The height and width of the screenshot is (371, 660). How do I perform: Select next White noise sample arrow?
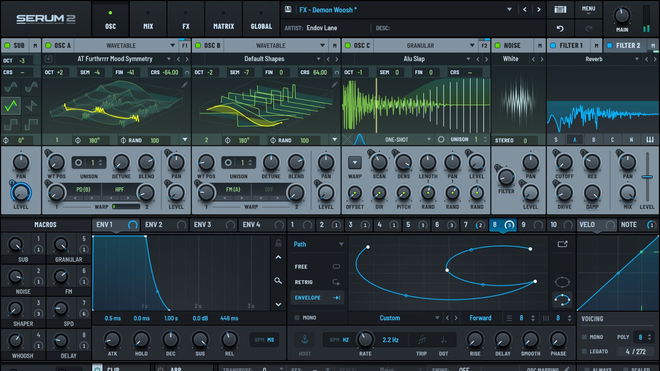point(542,59)
